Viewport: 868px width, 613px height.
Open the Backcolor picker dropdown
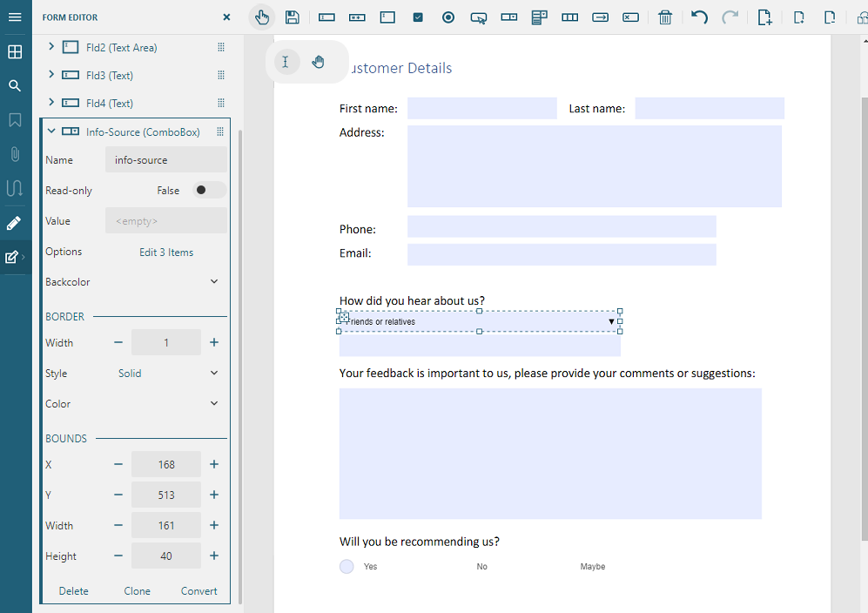pos(214,281)
